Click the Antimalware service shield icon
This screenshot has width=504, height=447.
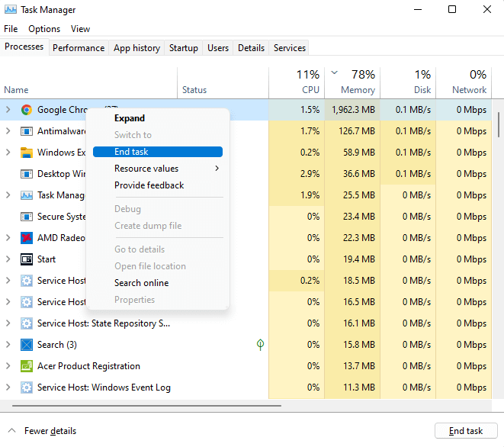click(x=27, y=131)
